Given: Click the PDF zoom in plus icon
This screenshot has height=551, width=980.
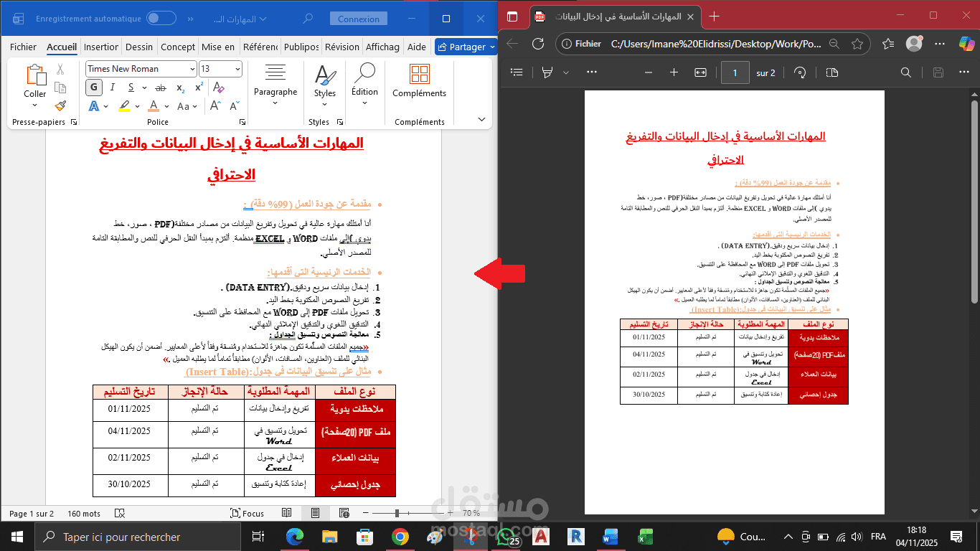Looking at the screenshot, I should 674,72.
